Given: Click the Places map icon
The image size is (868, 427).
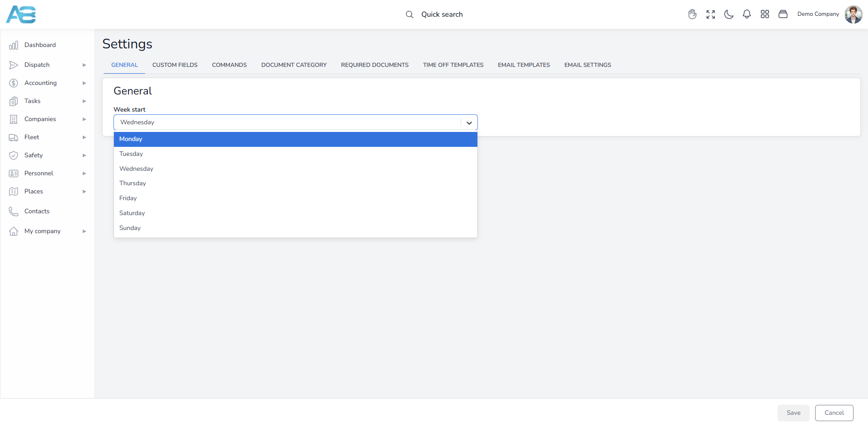Looking at the screenshot, I should [x=14, y=192].
